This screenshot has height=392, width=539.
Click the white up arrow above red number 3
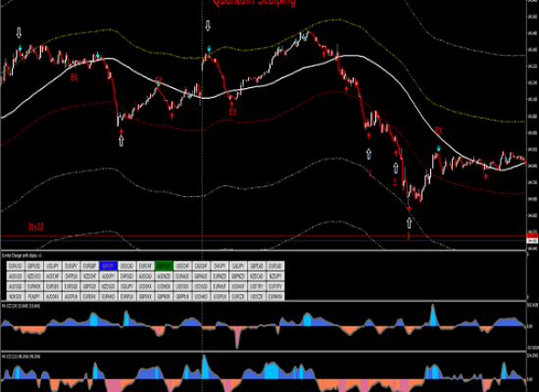click(409, 222)
